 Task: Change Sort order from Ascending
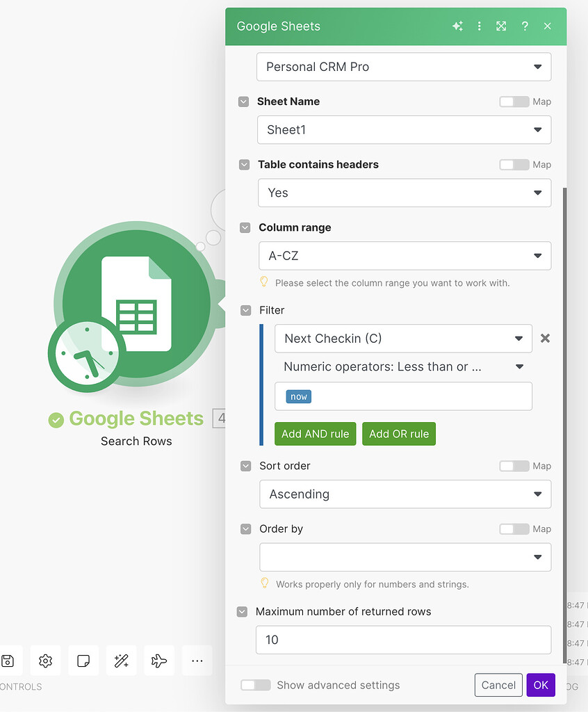[x=404, y=494]
